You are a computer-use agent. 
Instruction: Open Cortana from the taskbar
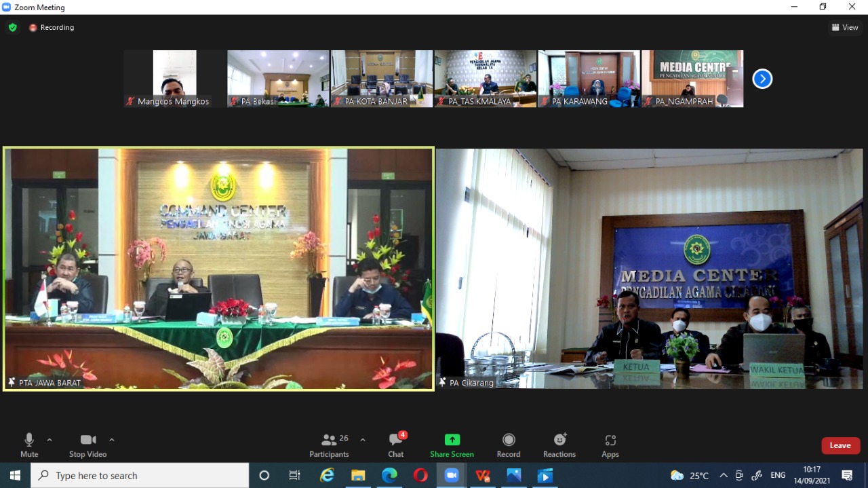[x=264, y=476]
